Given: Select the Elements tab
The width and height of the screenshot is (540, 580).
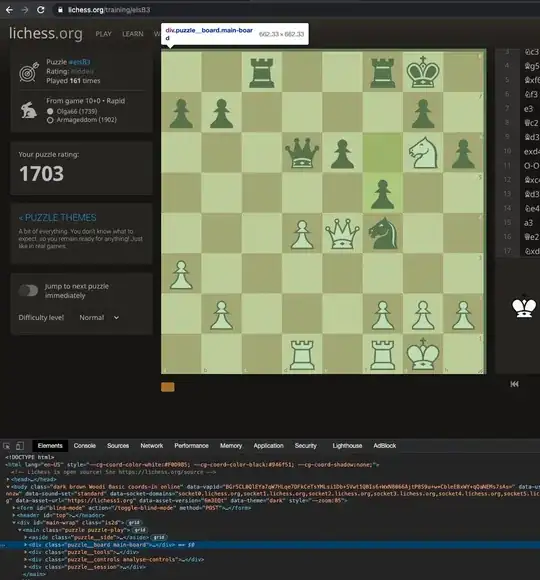Looking at the screenshot, I should click(x=50, y=446).
